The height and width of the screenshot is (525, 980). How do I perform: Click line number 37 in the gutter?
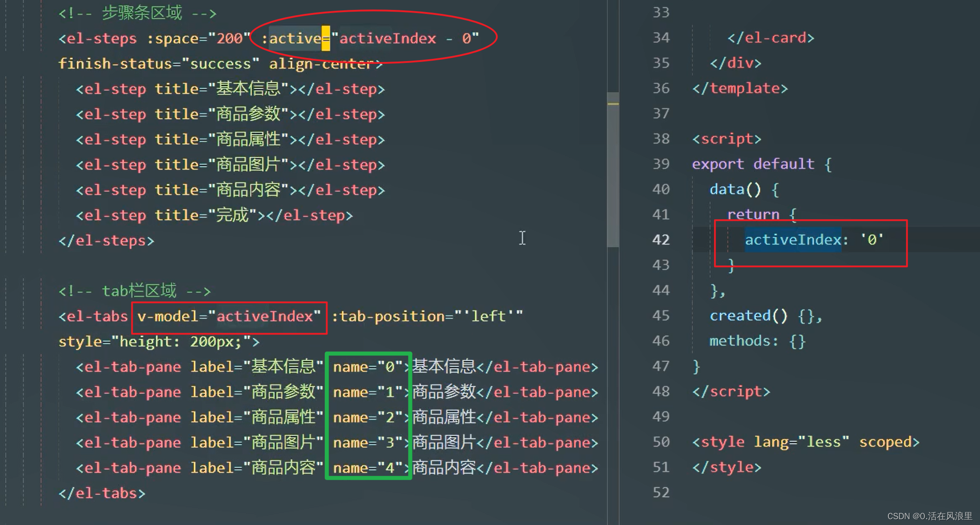[x=661, y=113]
